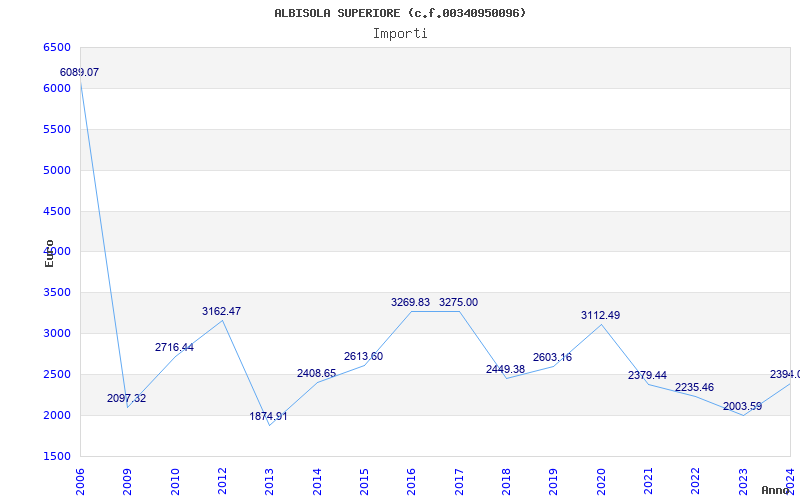800x500 pixels.
Task: Click the Anno x-axis title
Action: [776, 490]
